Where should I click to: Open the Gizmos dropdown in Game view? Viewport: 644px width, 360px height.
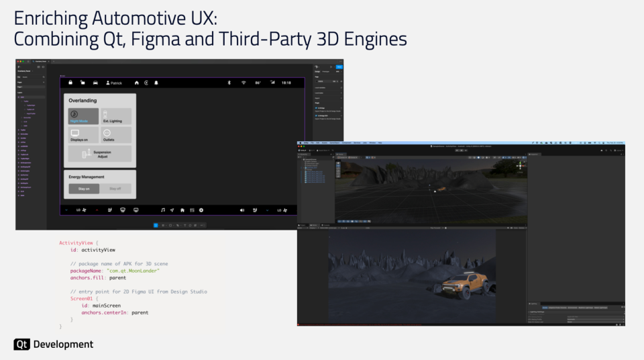pos(521,228)
